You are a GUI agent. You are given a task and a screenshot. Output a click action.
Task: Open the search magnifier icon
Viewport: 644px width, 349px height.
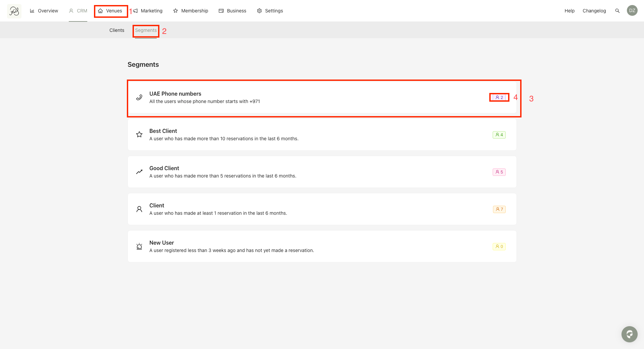pyautogui.click(x=617, y=11)
